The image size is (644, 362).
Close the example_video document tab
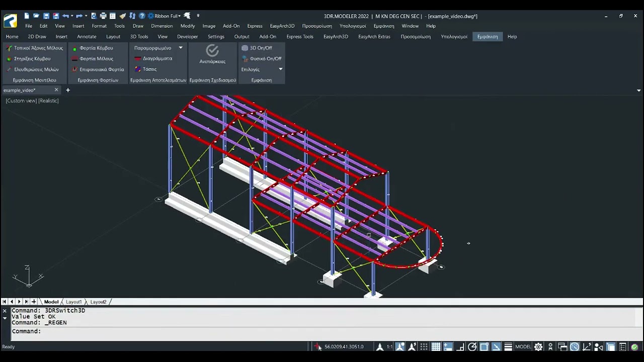pyautogui.click(x=56, y=90)
